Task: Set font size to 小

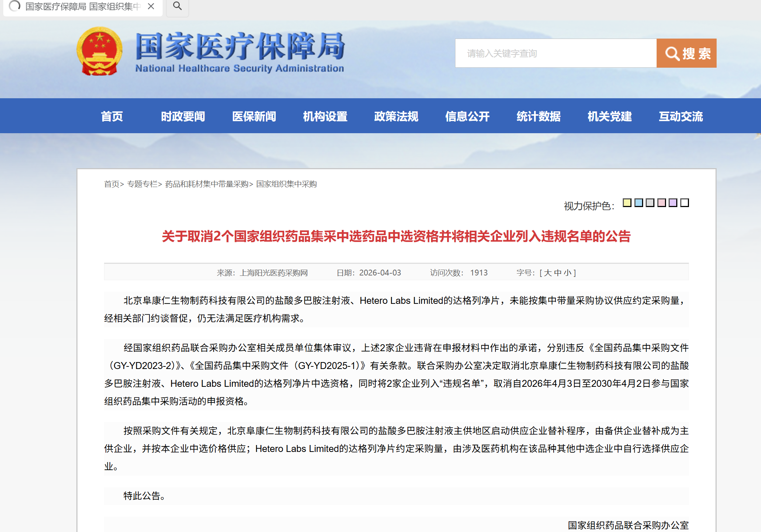Action: 567,273
